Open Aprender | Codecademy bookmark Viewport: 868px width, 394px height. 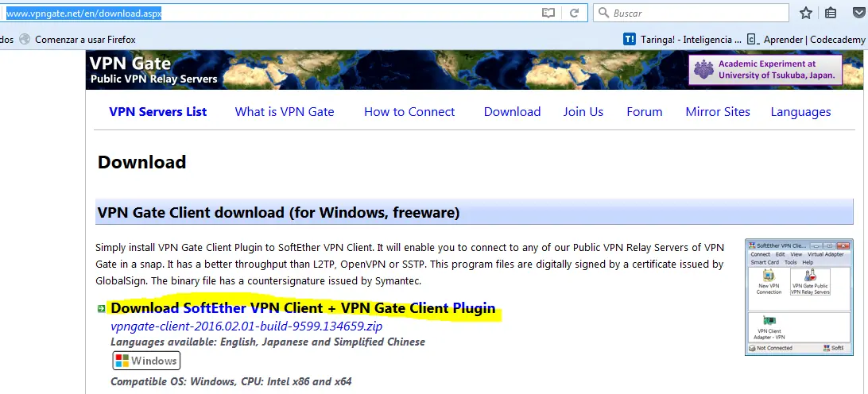click(814, 39)
